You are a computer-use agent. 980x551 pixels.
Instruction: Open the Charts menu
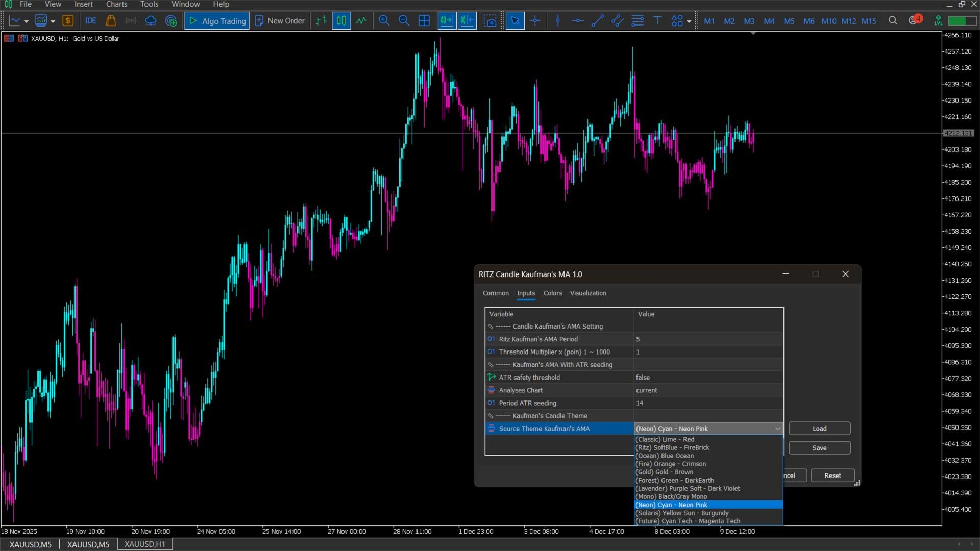point(116,4)
